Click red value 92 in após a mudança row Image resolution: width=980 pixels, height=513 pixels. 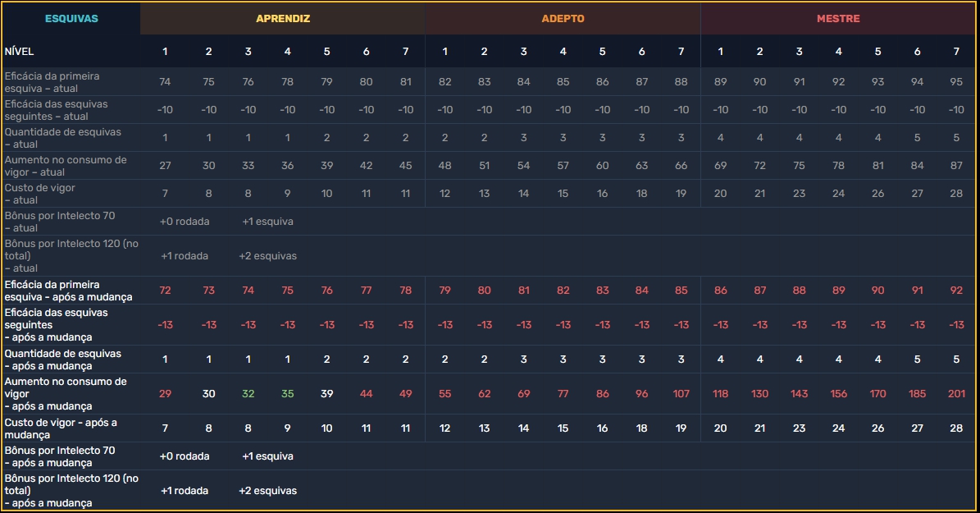coord(956,291)
